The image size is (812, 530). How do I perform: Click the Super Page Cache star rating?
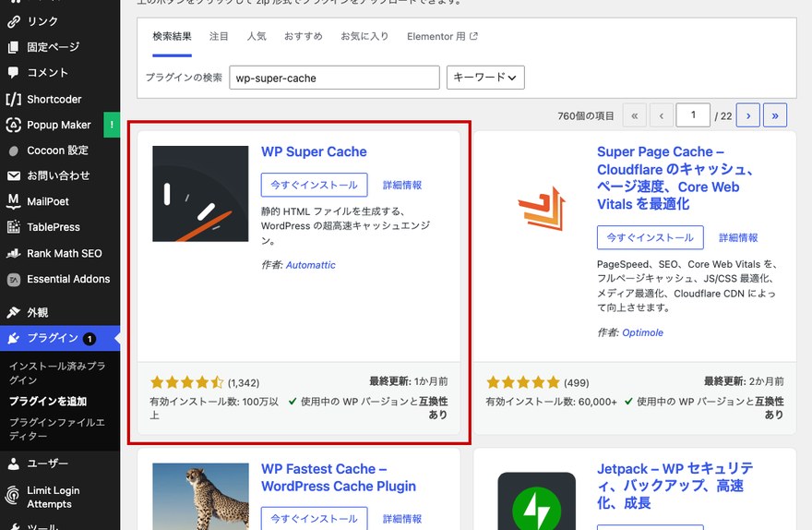[523, 382]
